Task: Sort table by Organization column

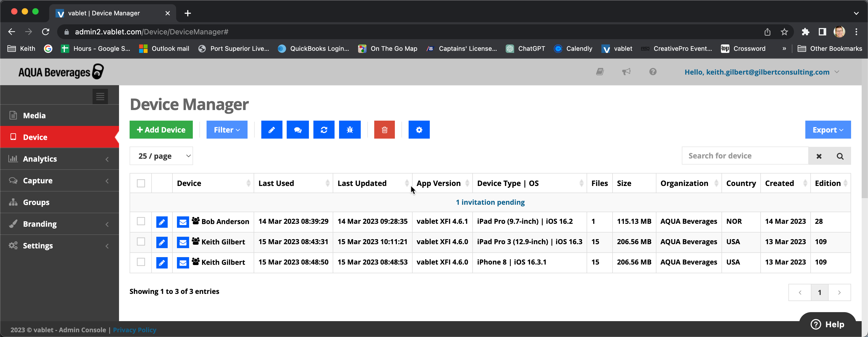Action: [689, 183]
